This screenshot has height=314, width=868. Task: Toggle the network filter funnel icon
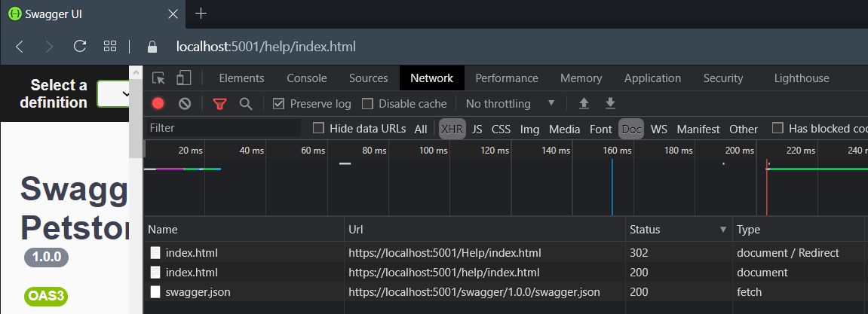[219, 103]
